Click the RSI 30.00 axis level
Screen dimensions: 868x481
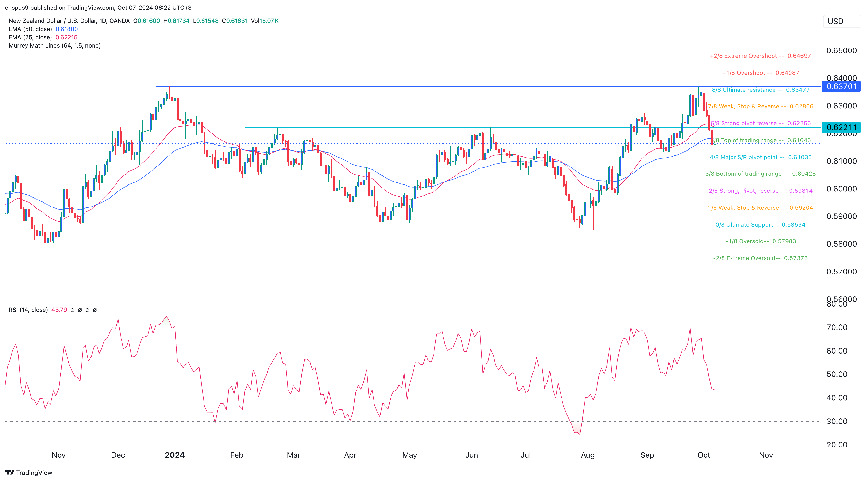coord(837,421)
